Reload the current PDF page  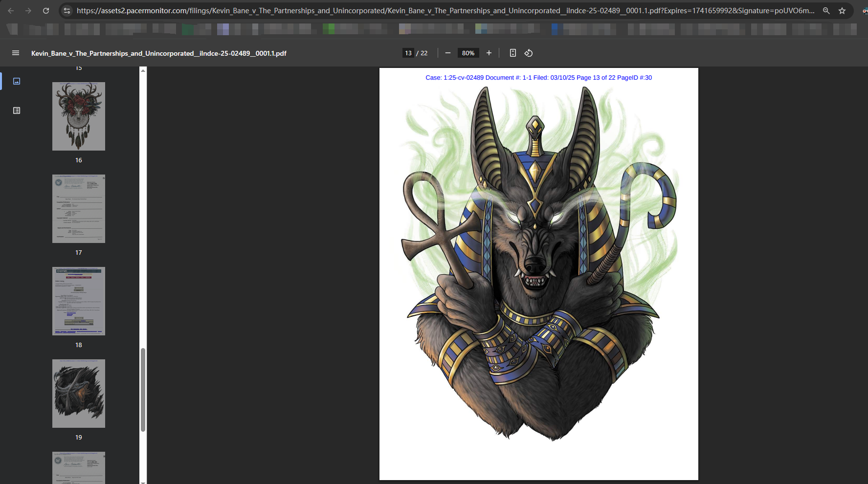click(46, 10)
